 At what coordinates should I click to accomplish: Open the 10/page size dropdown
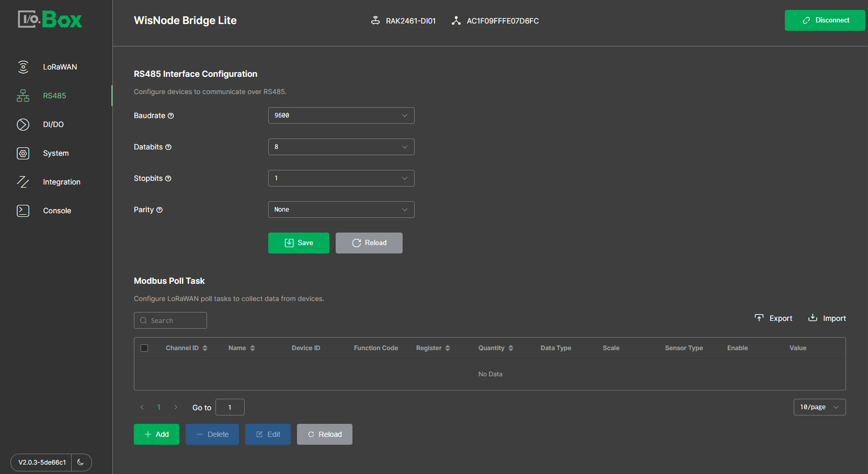click(819, 407)
